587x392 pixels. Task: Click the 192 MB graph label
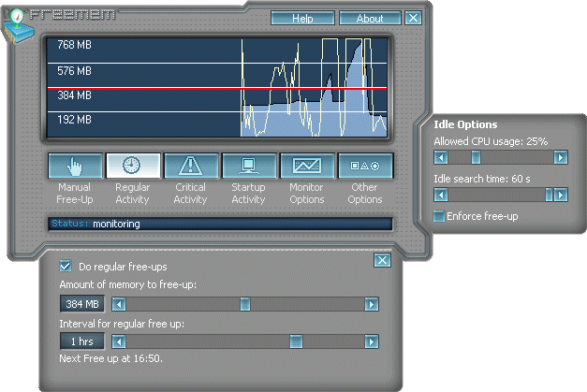coord(75,120)
